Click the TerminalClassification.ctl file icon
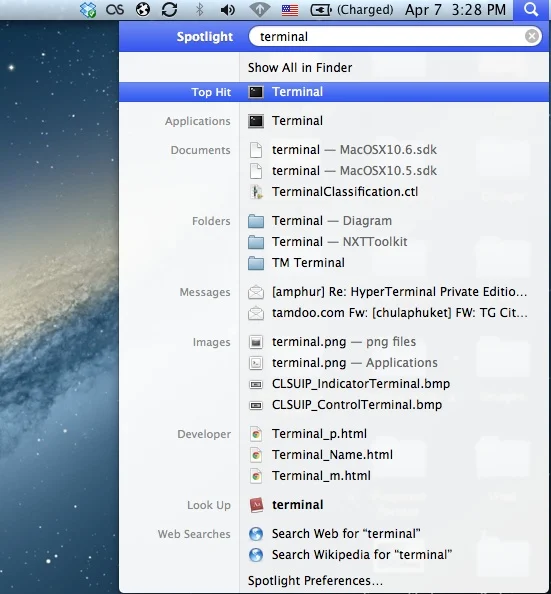Viewport: 551px width, 594px height. (257, 192)
